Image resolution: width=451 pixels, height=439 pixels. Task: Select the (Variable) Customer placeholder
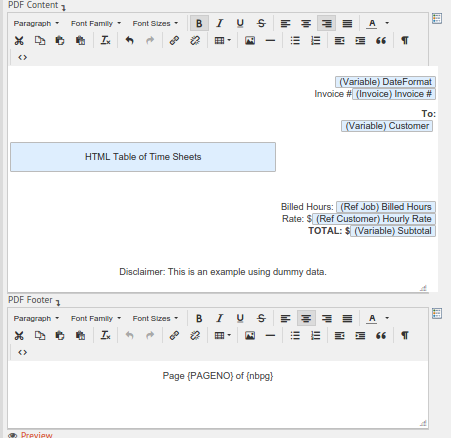pyautogui.click(x=387, y=126)
